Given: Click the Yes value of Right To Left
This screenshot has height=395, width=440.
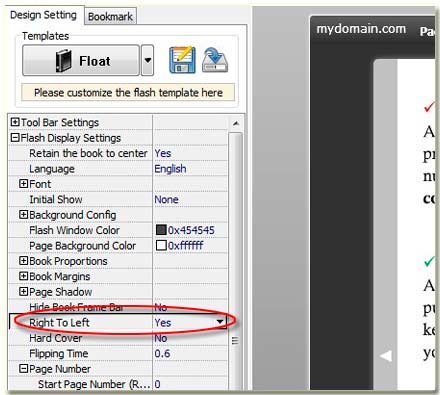Looking at the screenshot, I should [163, 323].
